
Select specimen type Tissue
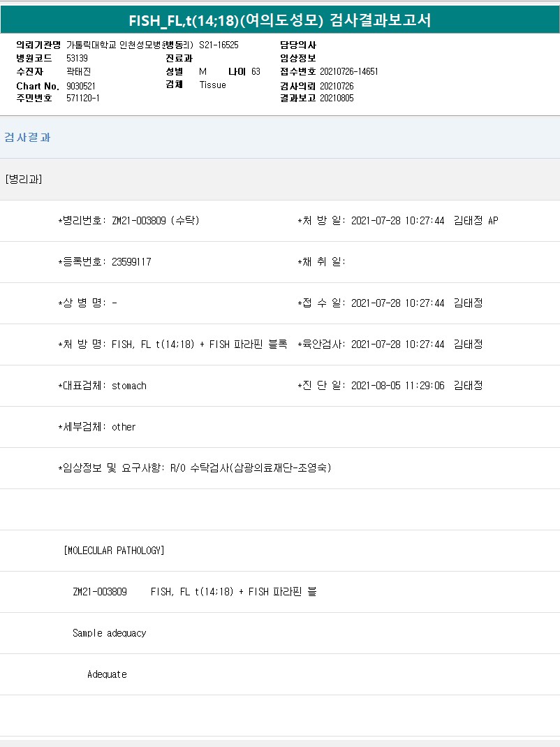coord(212,85)
